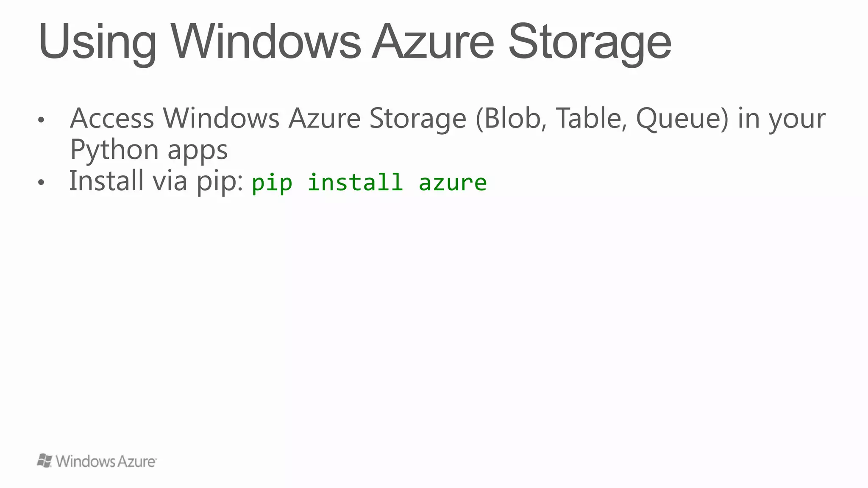Click the word pip in green code
The image size is (868, 488).
tap(272, 183)
